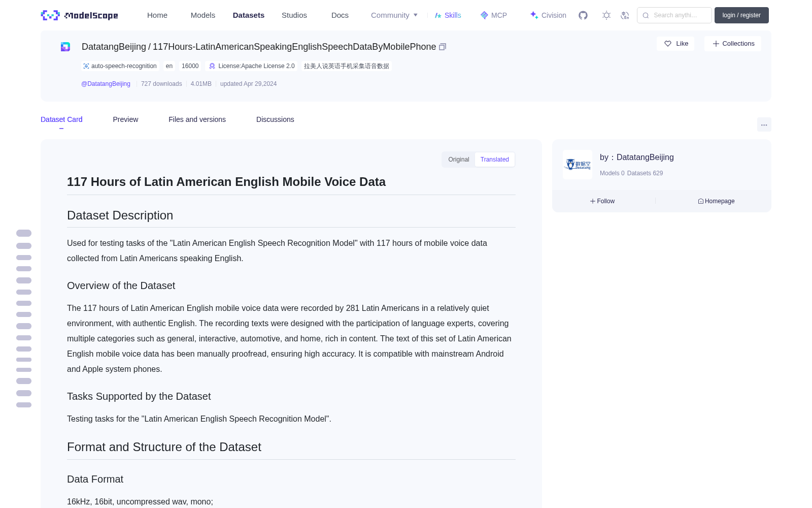Screen dimensions: 812x508
Task: Click the 'Overview of the Dataset' heading
Action: 121,285
